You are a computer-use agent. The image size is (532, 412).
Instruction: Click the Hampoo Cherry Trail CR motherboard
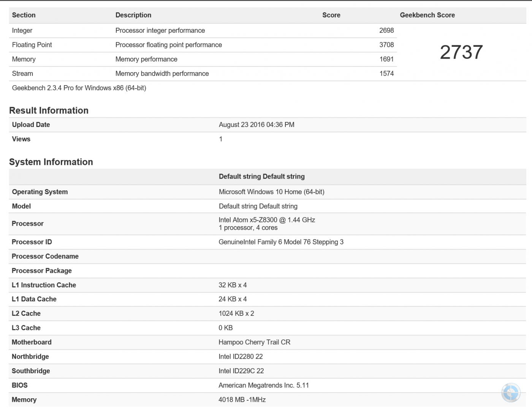click(x=254, y=342)
